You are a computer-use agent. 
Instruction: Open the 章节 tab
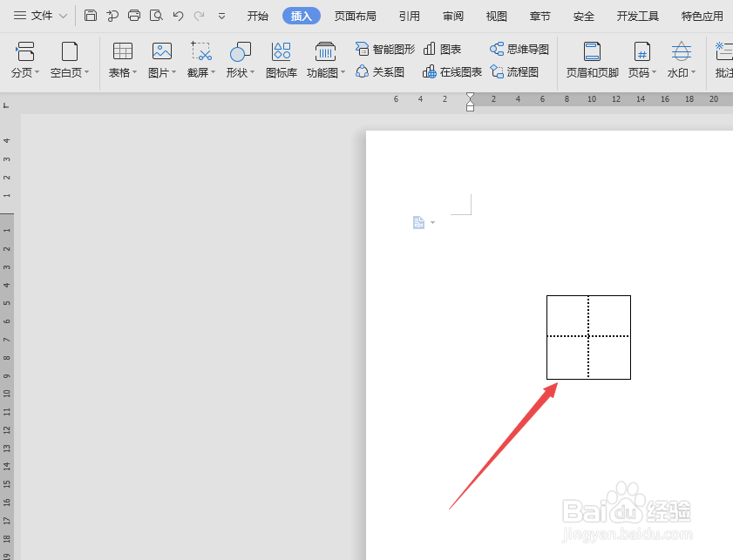(x=540, y=16)
